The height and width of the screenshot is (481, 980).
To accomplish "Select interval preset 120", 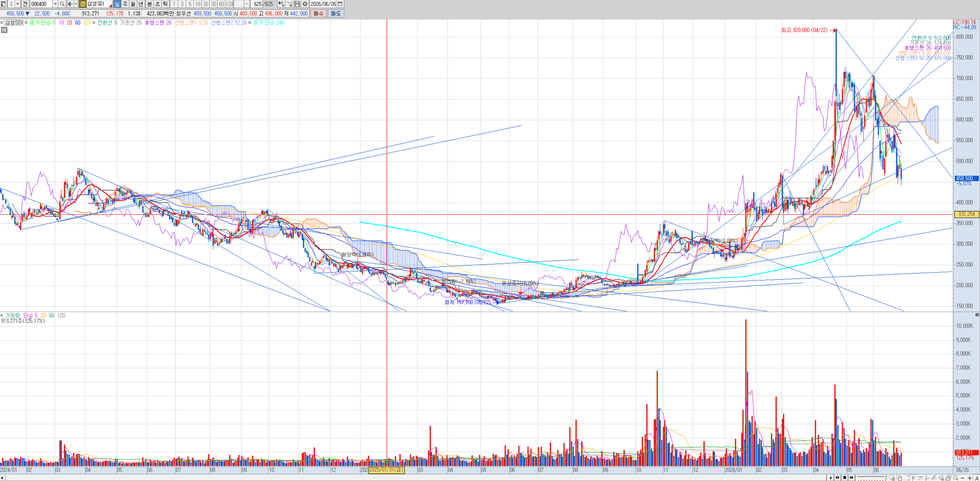I will coord(229,4).
